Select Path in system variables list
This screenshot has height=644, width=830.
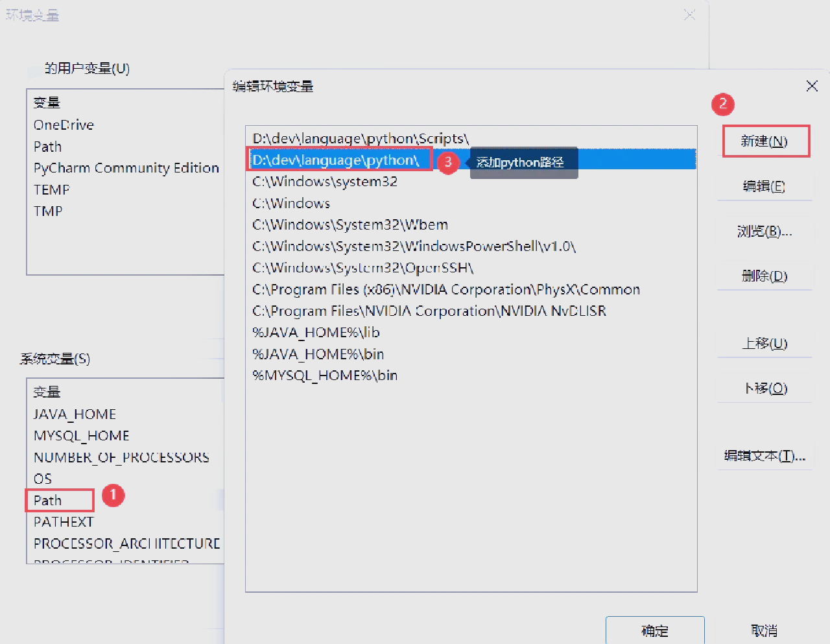click(x=48, y=501)
